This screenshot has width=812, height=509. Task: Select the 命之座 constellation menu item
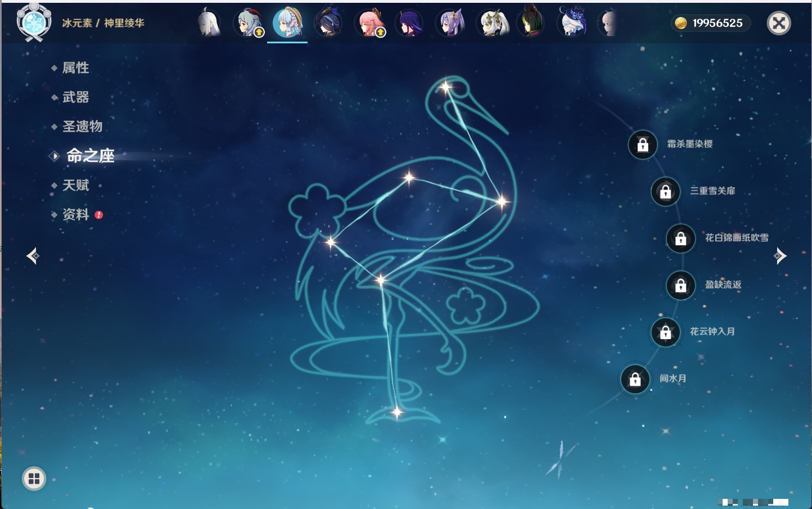(x=90, y=156)
